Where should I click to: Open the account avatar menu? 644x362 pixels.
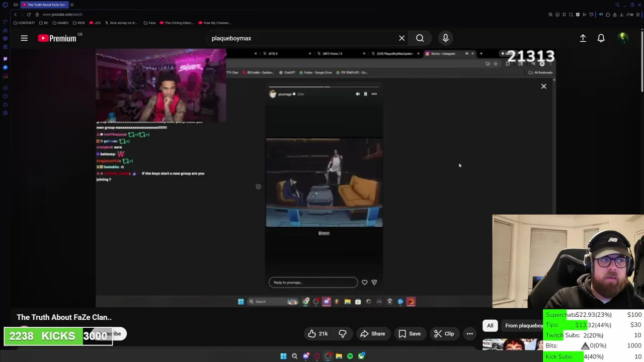coord(622,38)
